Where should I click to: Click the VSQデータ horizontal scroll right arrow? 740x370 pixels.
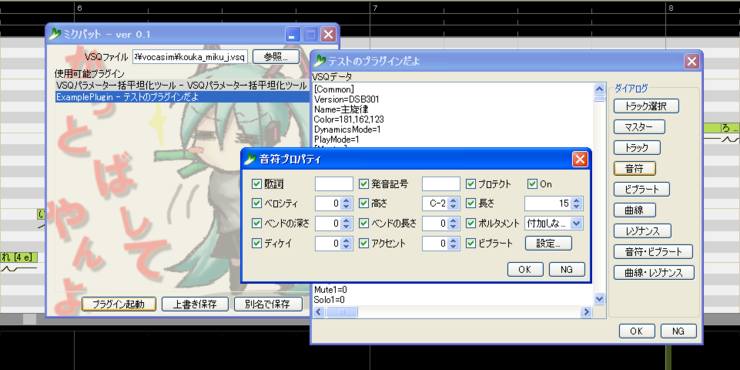586,311
